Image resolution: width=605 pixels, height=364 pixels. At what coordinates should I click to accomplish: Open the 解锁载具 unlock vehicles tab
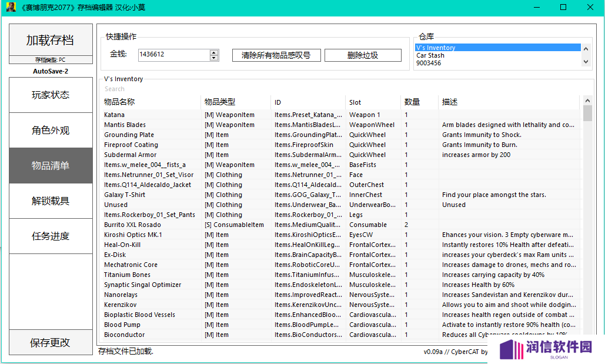[x=51, y=201]
